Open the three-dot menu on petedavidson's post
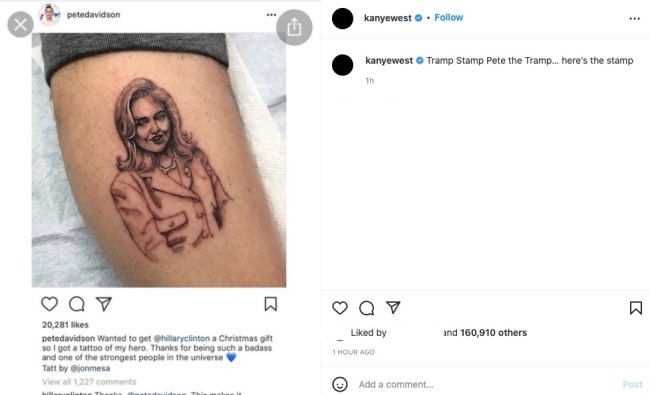Image resolution: width=650 pixels, height=395 pixels. click(x=271, y=15)
